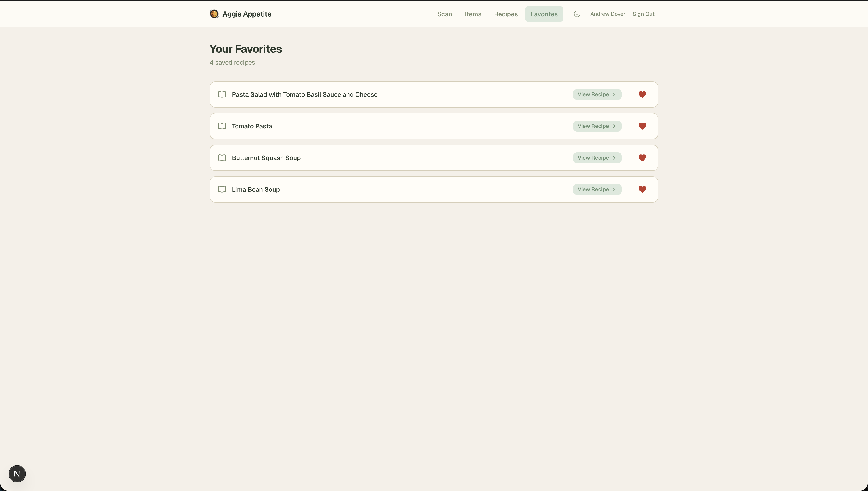Click the Aggie Appetite logo icon

[x=214, y=14]
